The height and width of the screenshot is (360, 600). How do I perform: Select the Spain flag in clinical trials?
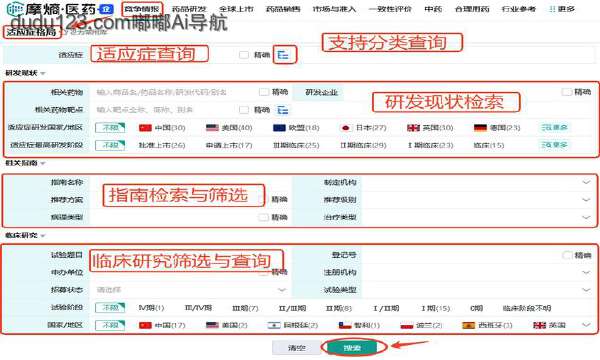click(x=469, y=326)
